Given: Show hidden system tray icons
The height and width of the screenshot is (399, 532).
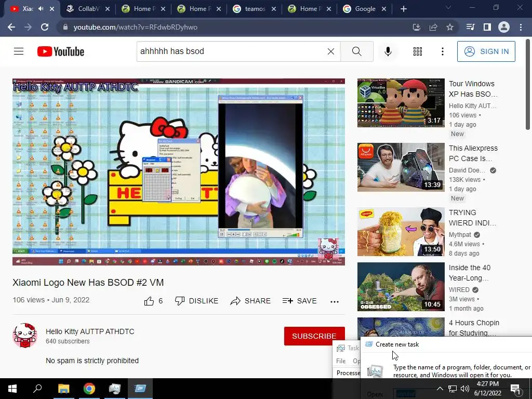Looking at the screenshot, I should (x=440, y=389).
